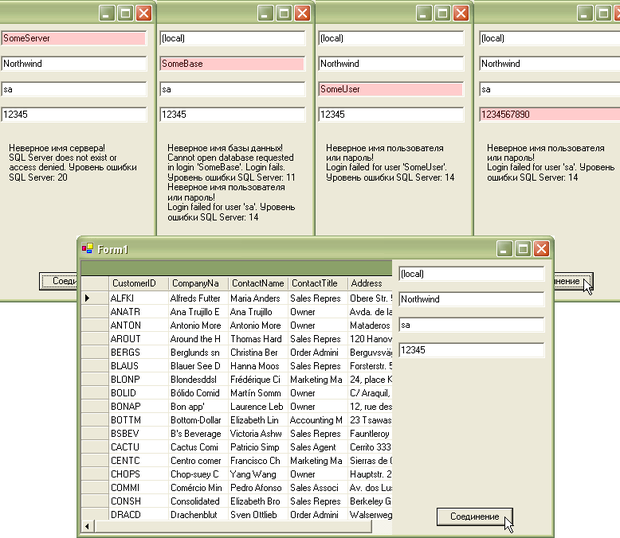
Task: Click the 12345 password field in Form1
Action: tap(471, 350)
